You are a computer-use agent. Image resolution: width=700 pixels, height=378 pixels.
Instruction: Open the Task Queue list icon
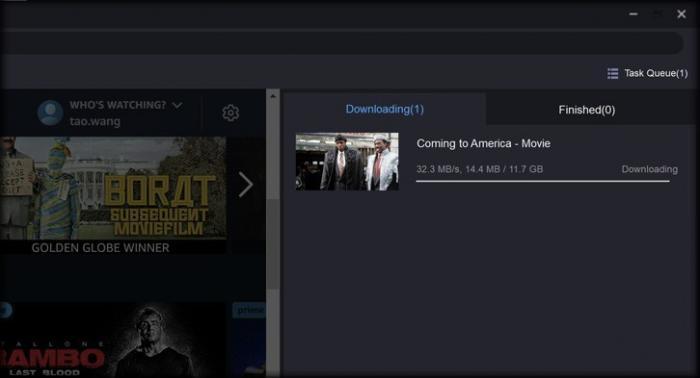612,73
